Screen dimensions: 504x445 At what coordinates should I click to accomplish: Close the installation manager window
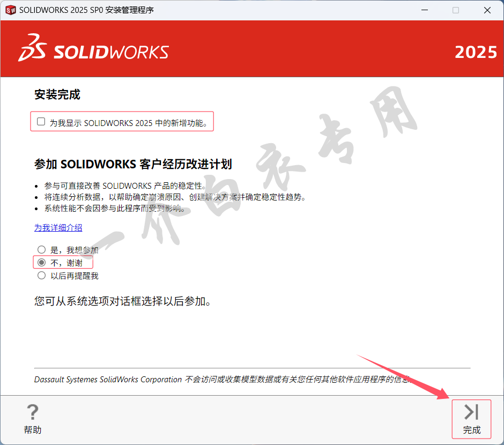(x=487, y=10)
